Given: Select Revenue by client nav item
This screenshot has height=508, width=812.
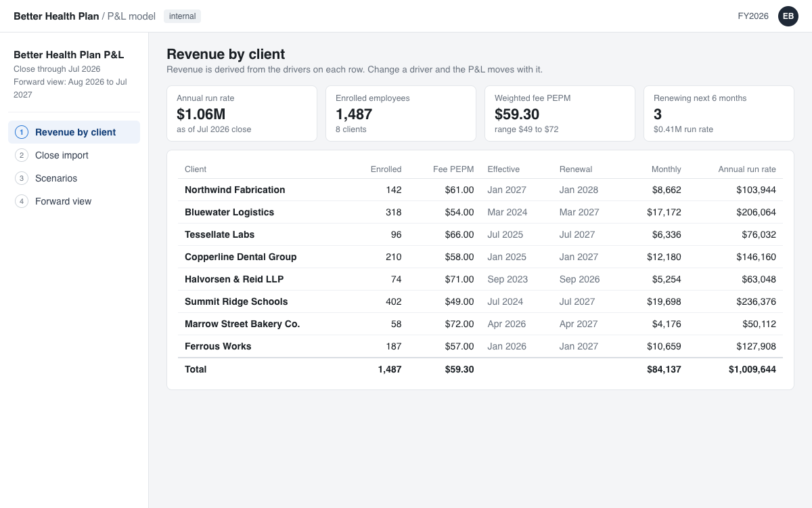Looking at the screenshot, I should coord(74,132).
